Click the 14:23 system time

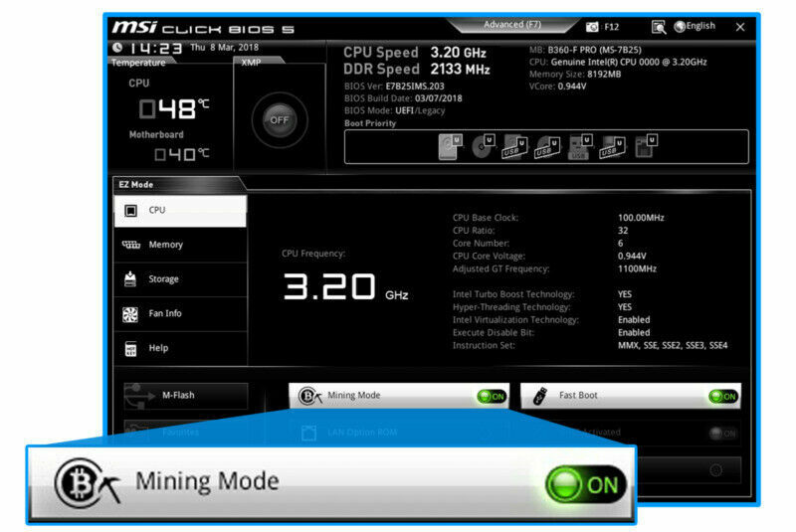pos(155,48)
